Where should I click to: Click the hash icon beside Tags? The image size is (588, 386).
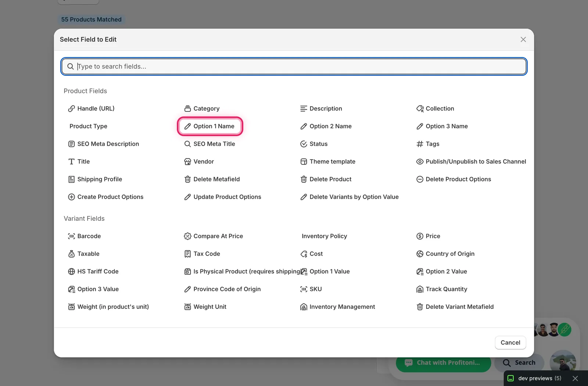click(420, 144)
